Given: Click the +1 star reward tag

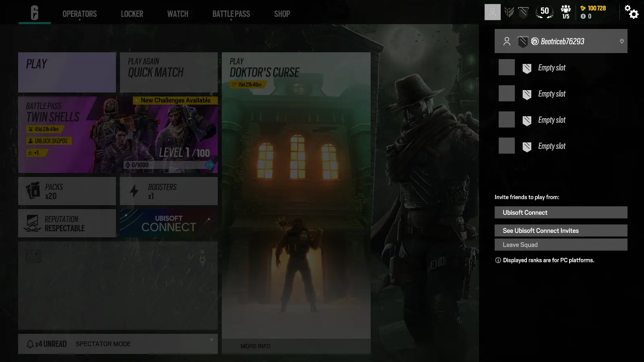Looking at the screenshot, I should (x=37, y=153).
